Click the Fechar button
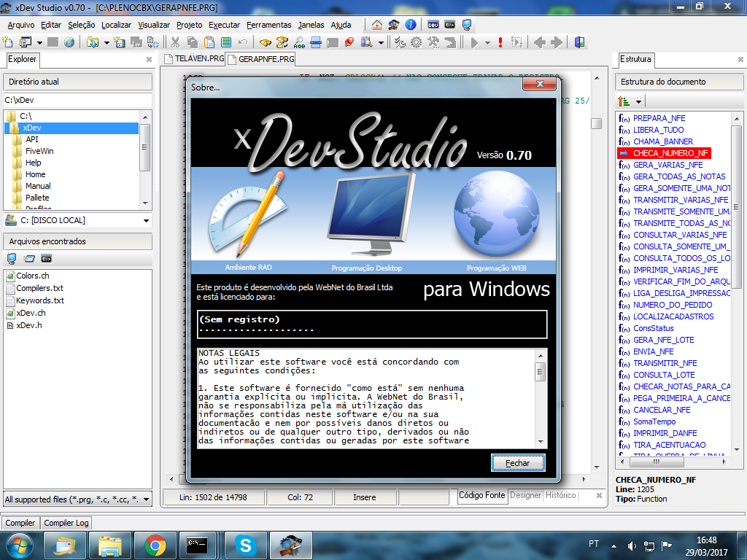 coord(517,463)
